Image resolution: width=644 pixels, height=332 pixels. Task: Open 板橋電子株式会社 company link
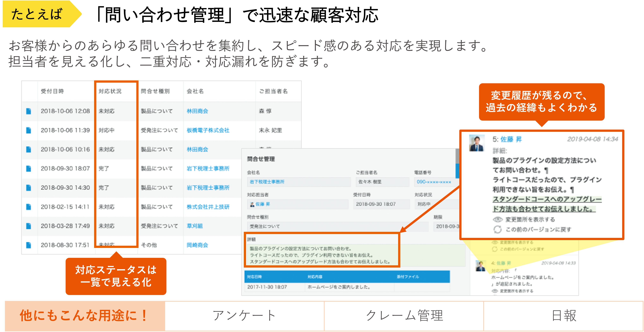pos(208,130)
